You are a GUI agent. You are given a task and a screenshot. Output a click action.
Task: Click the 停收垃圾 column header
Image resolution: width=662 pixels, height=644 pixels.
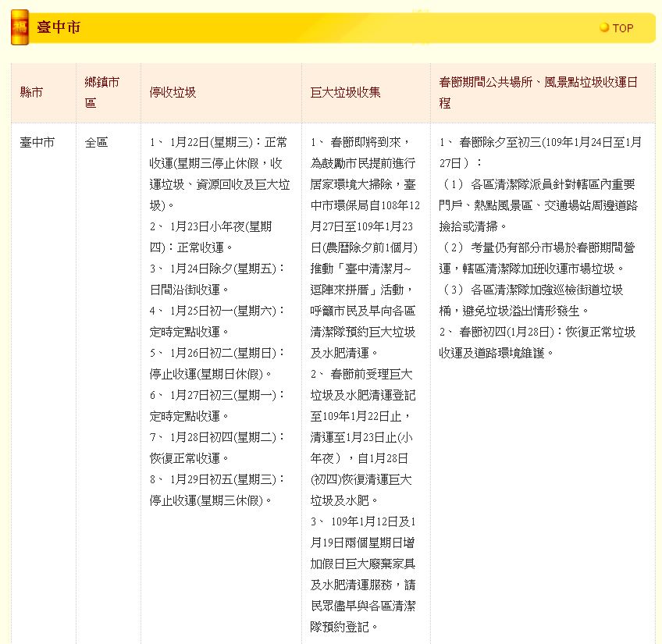click(173, 92)
